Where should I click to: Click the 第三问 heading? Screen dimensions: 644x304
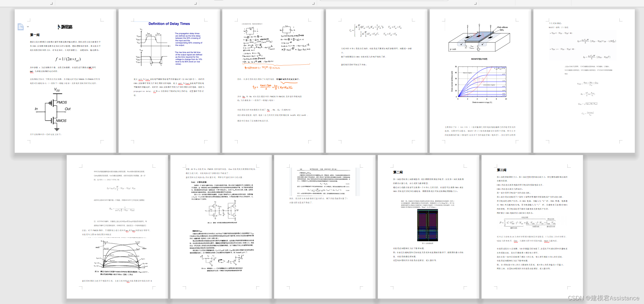[501, 170]
